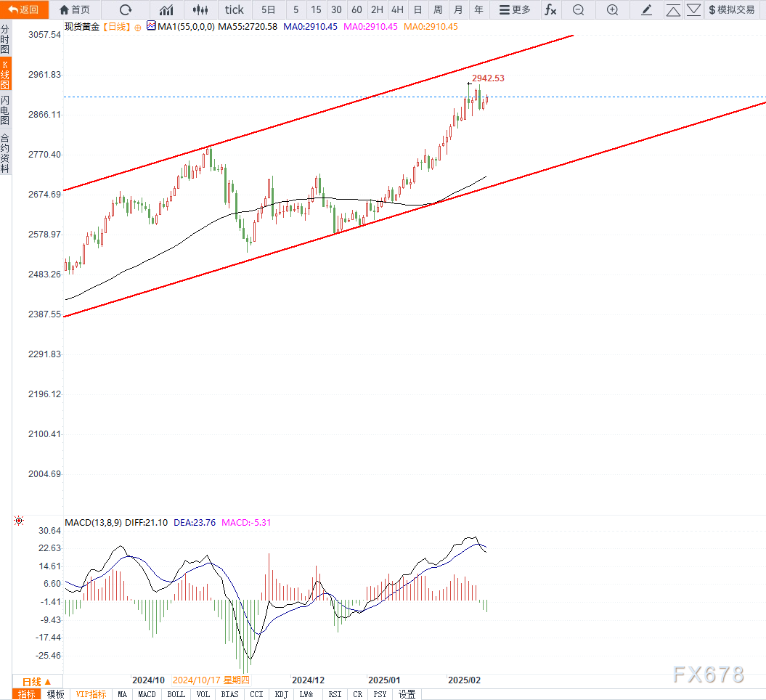
Task: Switch to the BOLL indicator tab
Action: point(176,694)
